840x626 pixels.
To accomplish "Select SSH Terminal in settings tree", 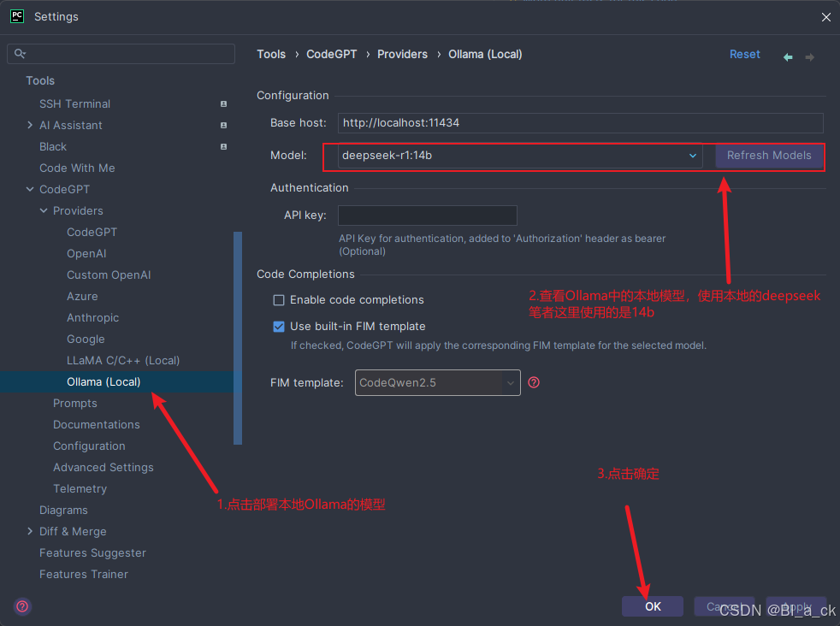I will (74, 103).
